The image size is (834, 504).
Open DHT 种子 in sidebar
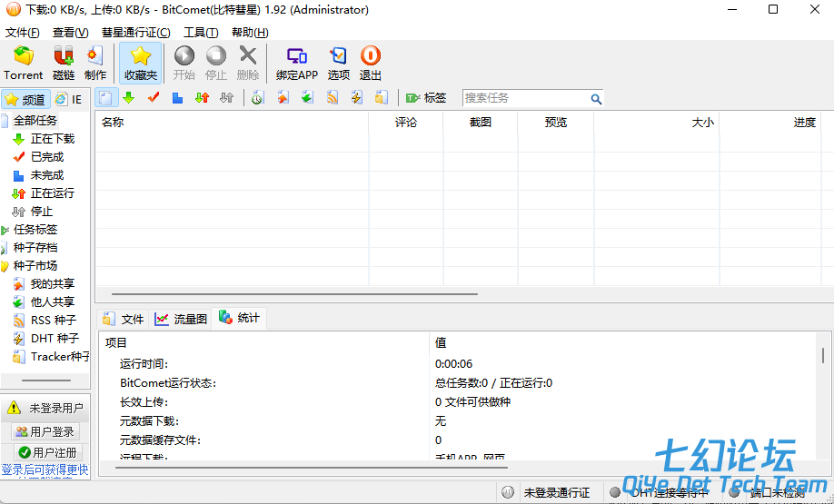coord(55,338)
